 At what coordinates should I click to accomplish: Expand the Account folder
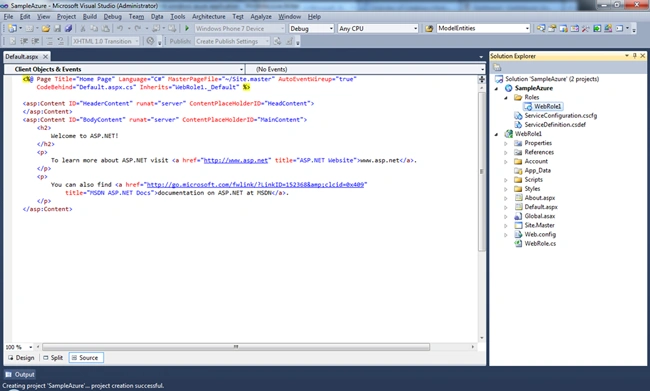pos(506,162)
